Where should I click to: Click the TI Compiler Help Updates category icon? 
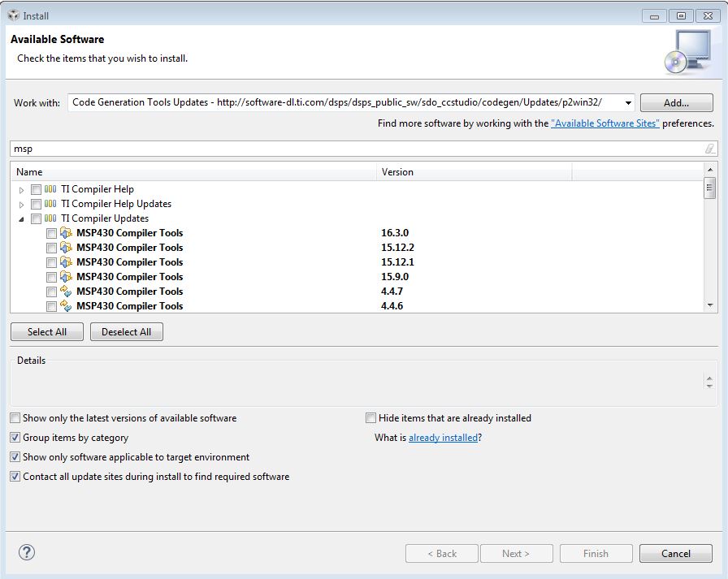(x=50, y=204)
